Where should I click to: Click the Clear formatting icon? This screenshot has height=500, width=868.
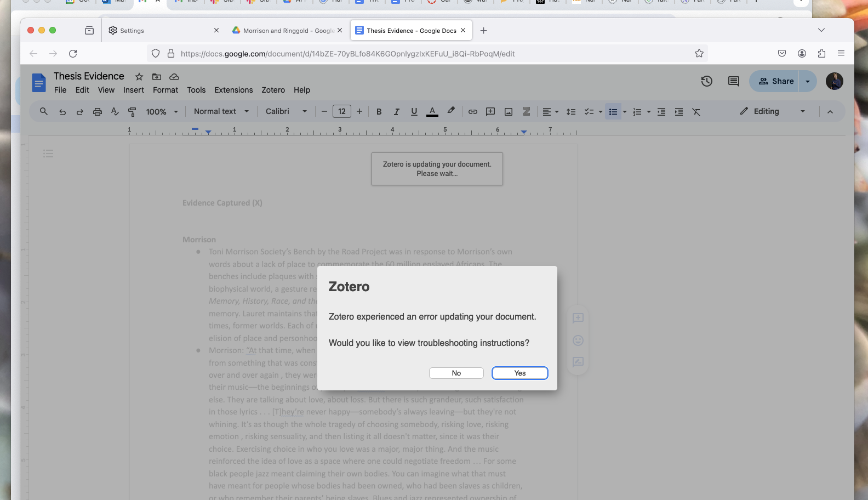[696, 112]
